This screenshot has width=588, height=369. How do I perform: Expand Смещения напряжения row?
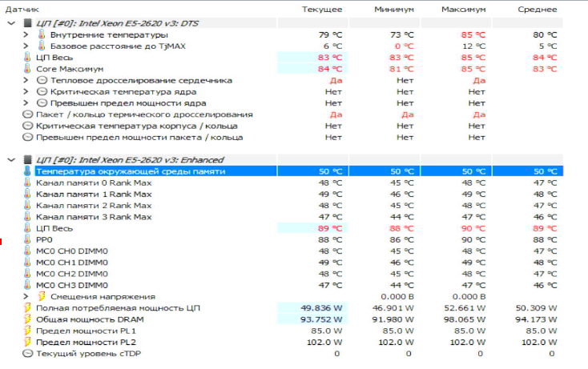[x=26, y=297]
